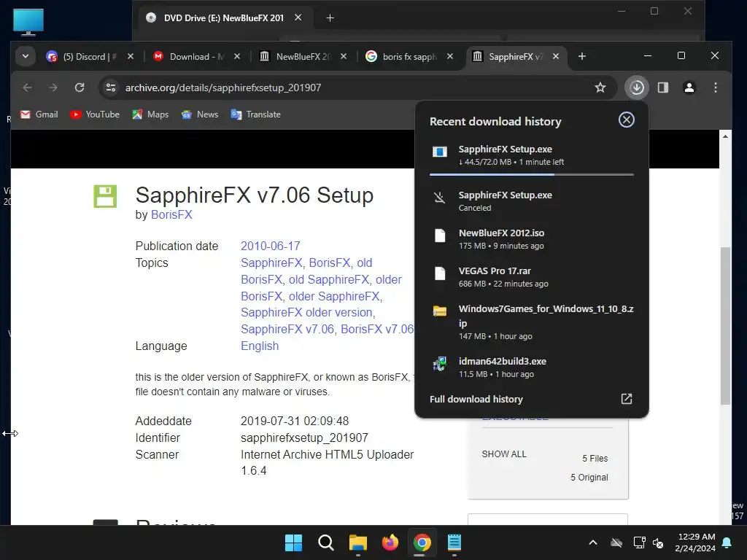Image resolution: width=747 pixels, height=560 pixels.
Task: Show hidden system tray icons
Action: tap(593, 542)
